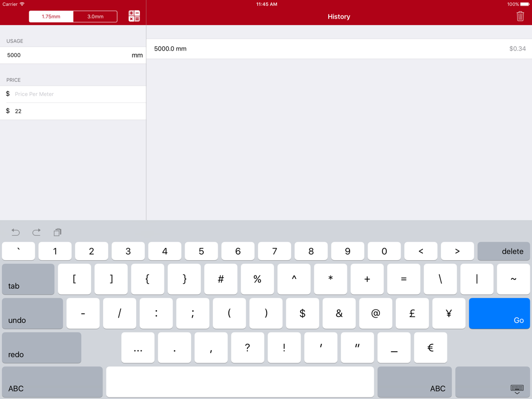Tap the forward slash / key
The width and height of the screenshot is (532, 399).
point(119,313)
